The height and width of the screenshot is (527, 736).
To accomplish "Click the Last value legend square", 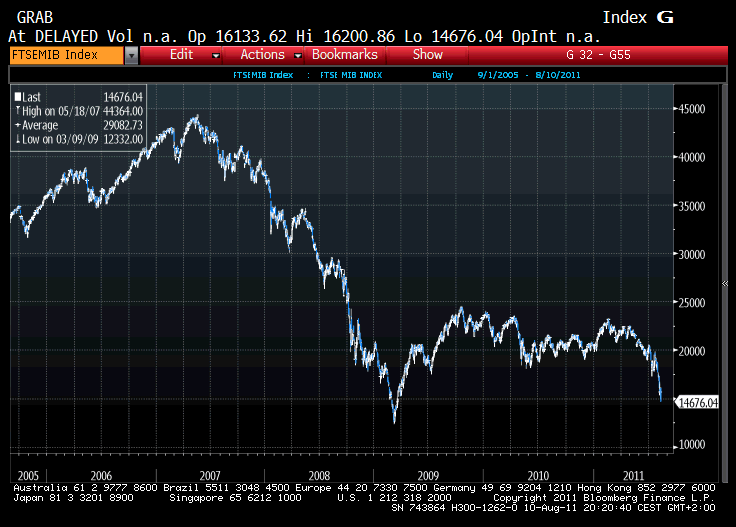I will (x=18, y=97).
